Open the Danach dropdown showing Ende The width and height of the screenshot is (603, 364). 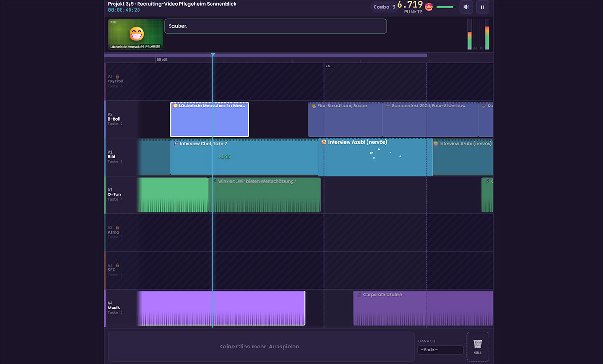440,350
